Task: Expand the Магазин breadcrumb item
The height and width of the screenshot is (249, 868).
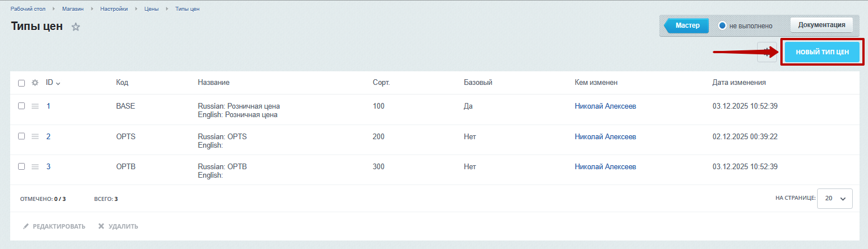Action: [73, 9]
